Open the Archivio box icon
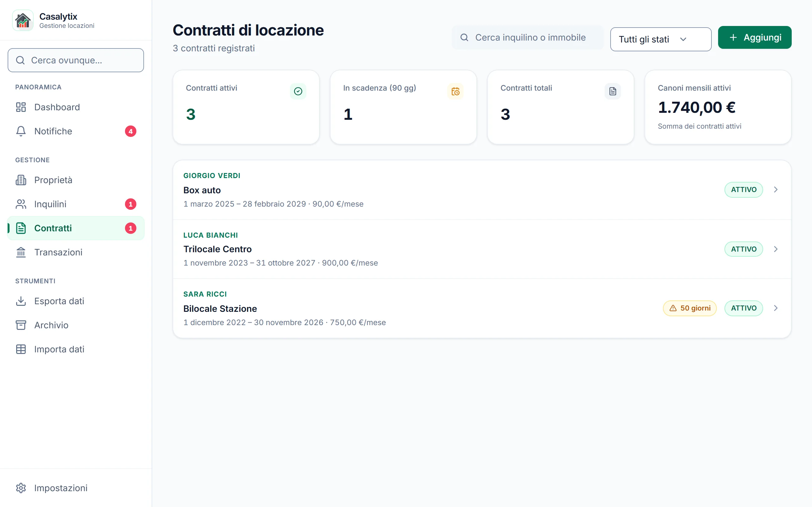The width and height of the screenshot is (812, 507). click(21, 325)
